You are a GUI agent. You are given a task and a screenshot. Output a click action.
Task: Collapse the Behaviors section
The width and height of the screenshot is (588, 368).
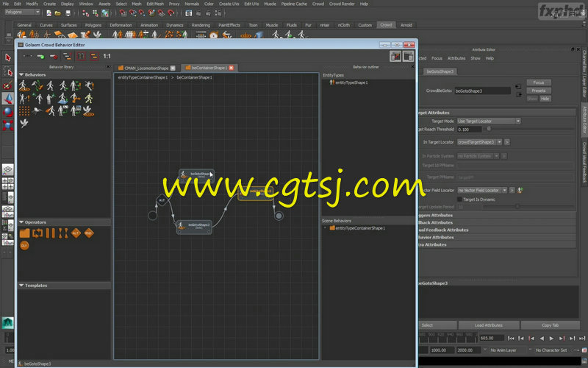[21, 75]
